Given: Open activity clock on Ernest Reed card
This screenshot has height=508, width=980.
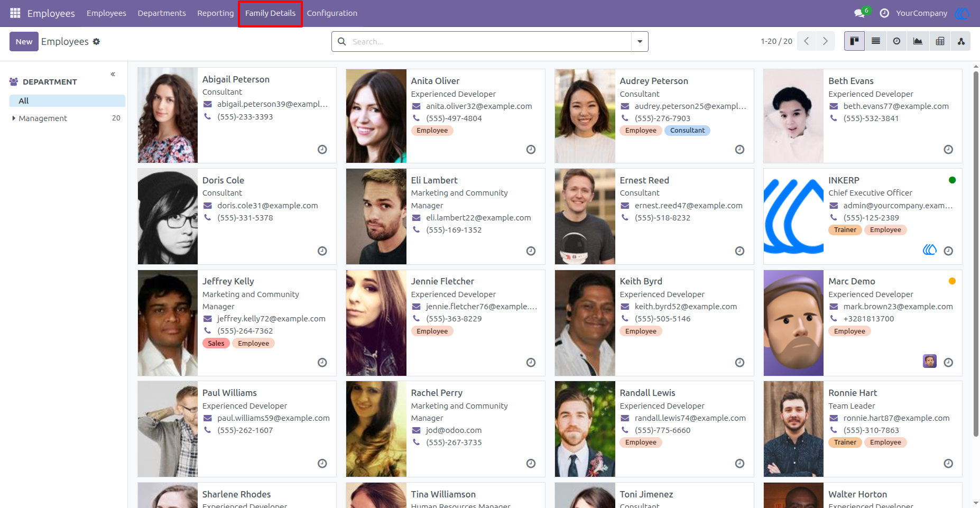Looking at the screenshot, I should pyautogui.click(x=740, y=251).
